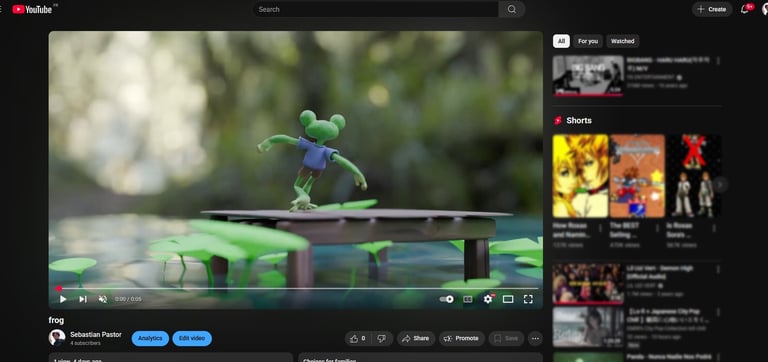
Task: Toggle the autoplay switch
Action: tap(446, 299)
